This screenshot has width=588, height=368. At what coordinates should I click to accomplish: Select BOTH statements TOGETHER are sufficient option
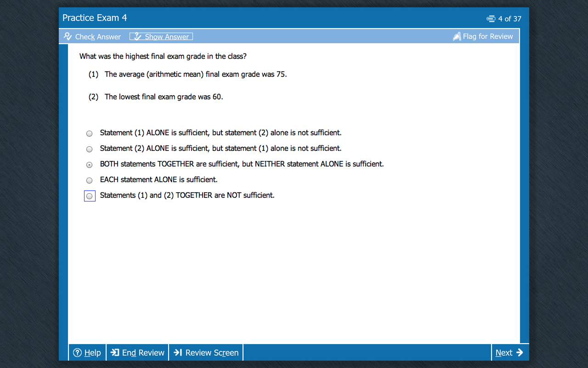(x=90, y=165)
